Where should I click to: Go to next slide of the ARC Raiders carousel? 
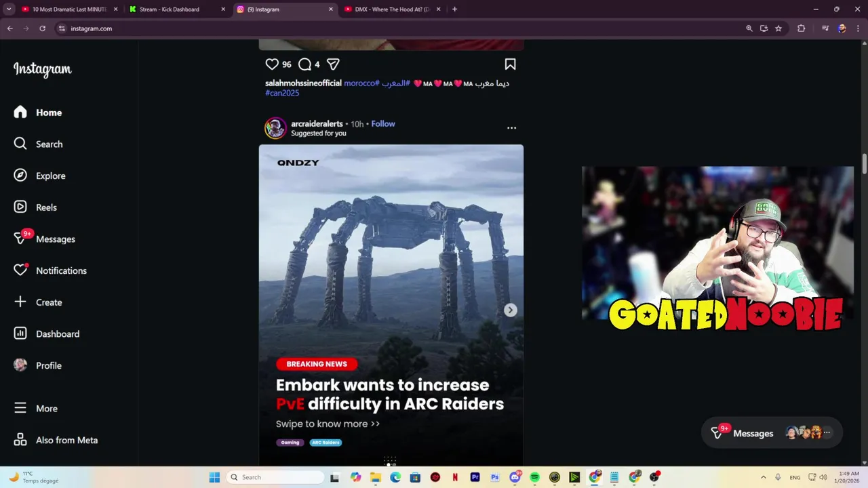click(x=510, y=310)
